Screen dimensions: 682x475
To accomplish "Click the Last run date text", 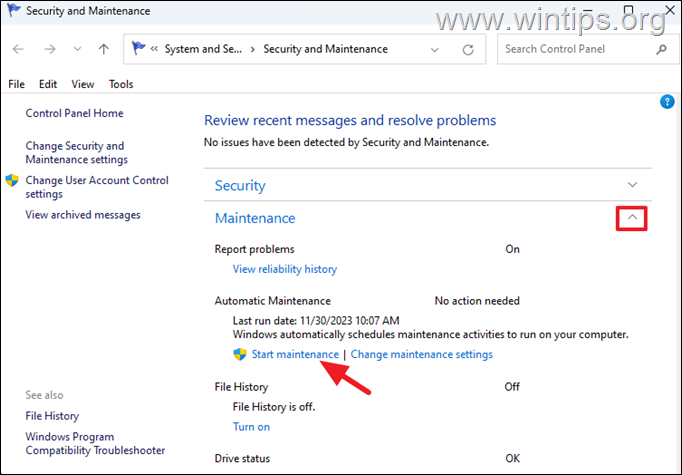I will 316,321.
